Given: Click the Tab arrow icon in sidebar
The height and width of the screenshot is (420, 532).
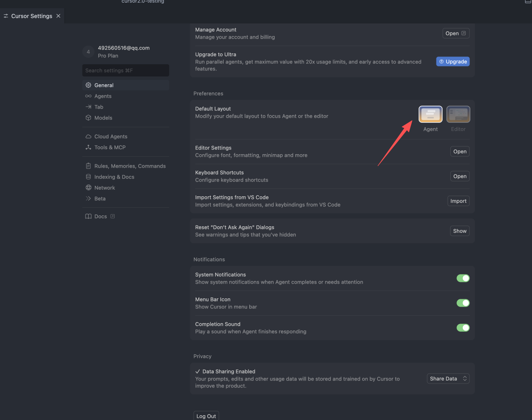Looking at the screenshot, I should [x=88, y=107].
